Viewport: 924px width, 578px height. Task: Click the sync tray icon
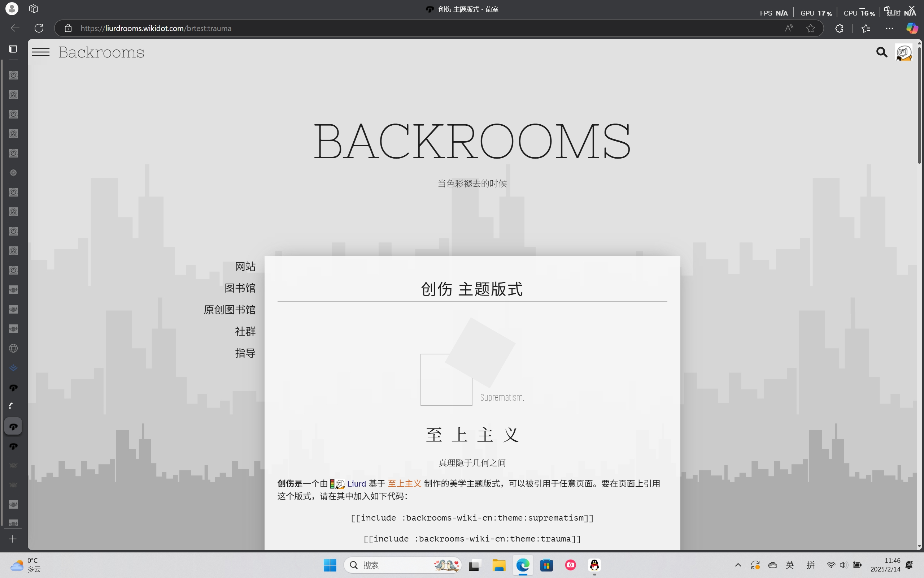pos(755,565)
